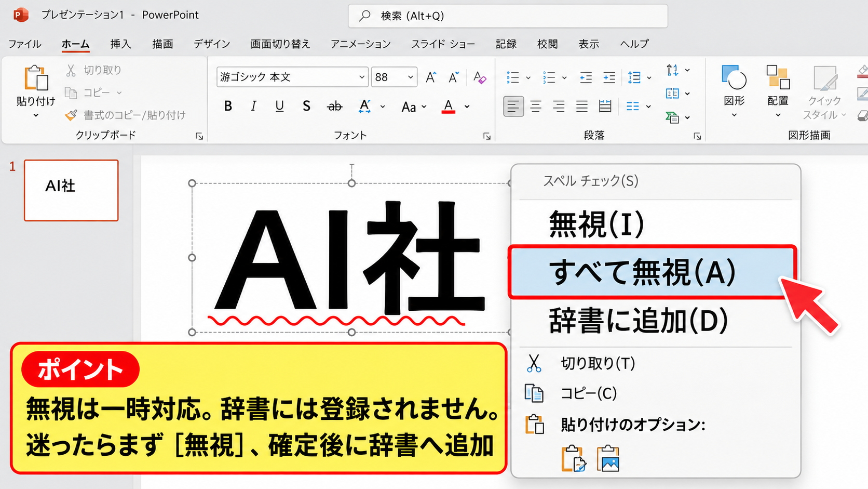The image size is (868, 489).
Task: Open the Insert ribbon tab
Action: click(120, 44)
